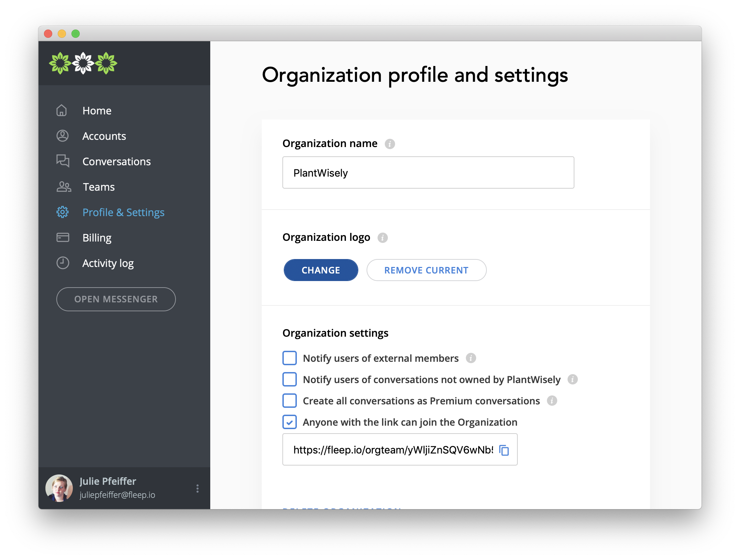Click the Conversations sidebar icon
The width and height of the screenshot is (740, 560).
(x=63, y=161)
